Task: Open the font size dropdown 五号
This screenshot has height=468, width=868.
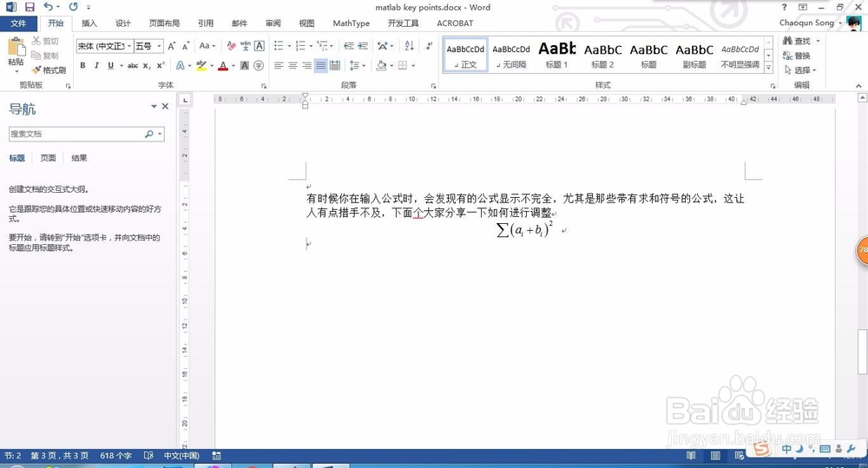Action: coord(160,46)
